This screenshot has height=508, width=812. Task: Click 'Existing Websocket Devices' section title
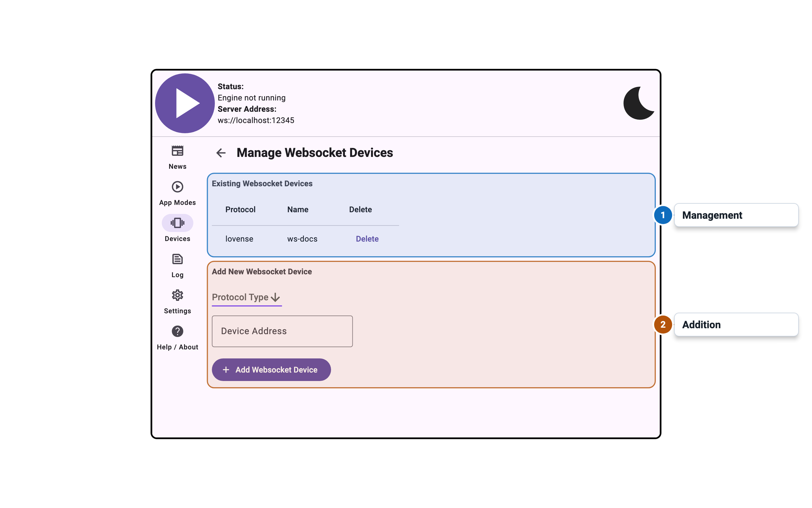coord(262,183)
